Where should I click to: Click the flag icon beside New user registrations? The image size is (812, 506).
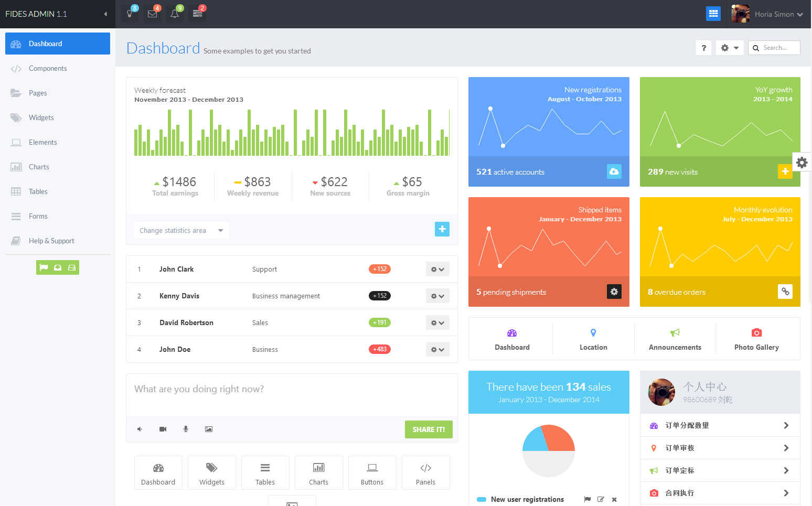tap(587, 499)
